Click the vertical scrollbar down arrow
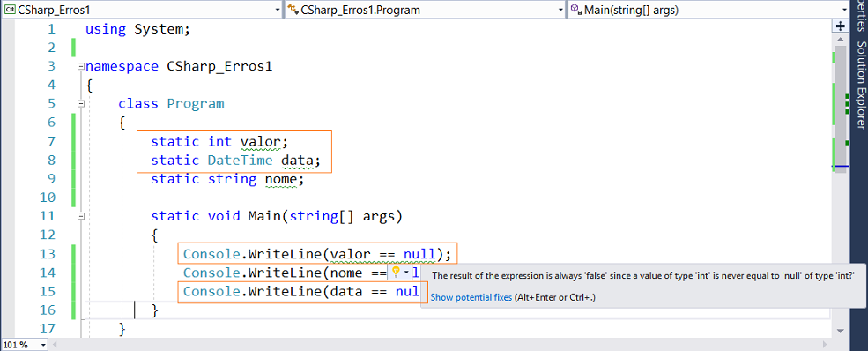 pyautogui.click(x=841, y=331)
